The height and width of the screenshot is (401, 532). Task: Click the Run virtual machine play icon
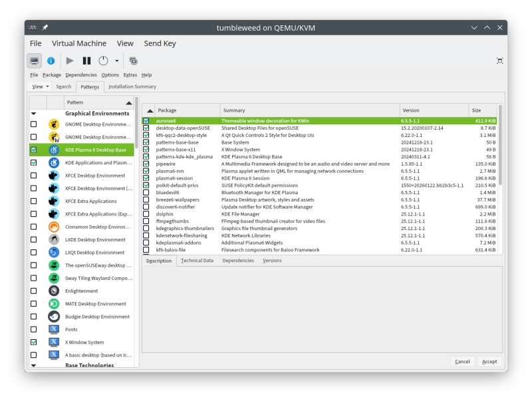(x=70, y=61)
